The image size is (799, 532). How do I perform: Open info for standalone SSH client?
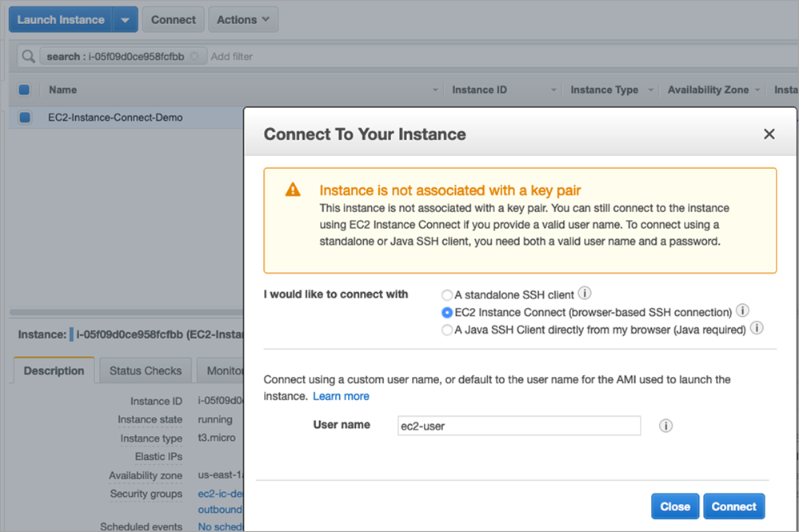click(585, 293)
